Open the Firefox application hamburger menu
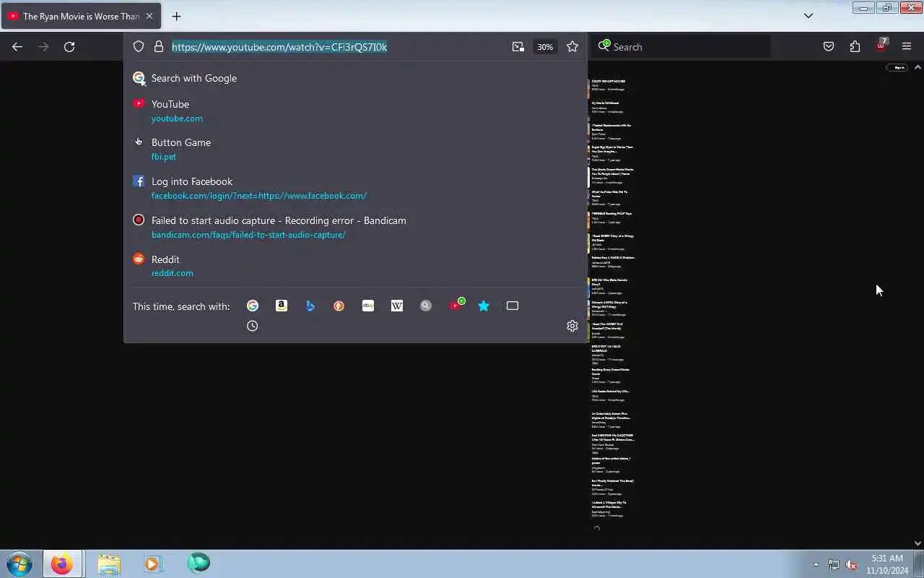This screenshot has width=924, height=578. tap(907, 47)
